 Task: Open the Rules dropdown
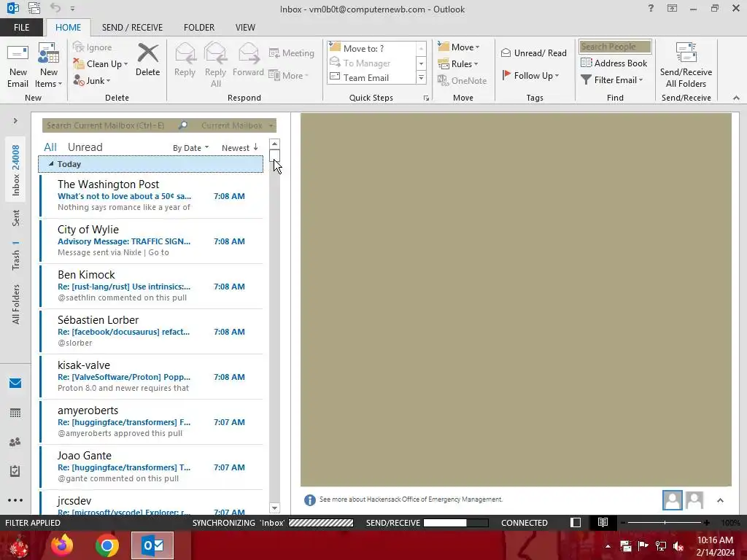point(458,63)
